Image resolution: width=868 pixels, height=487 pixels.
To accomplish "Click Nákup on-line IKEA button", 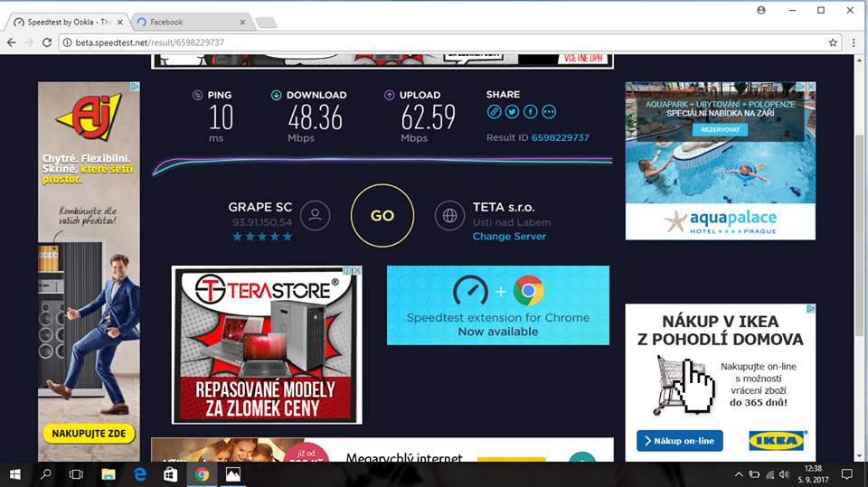I will [680, 441].
